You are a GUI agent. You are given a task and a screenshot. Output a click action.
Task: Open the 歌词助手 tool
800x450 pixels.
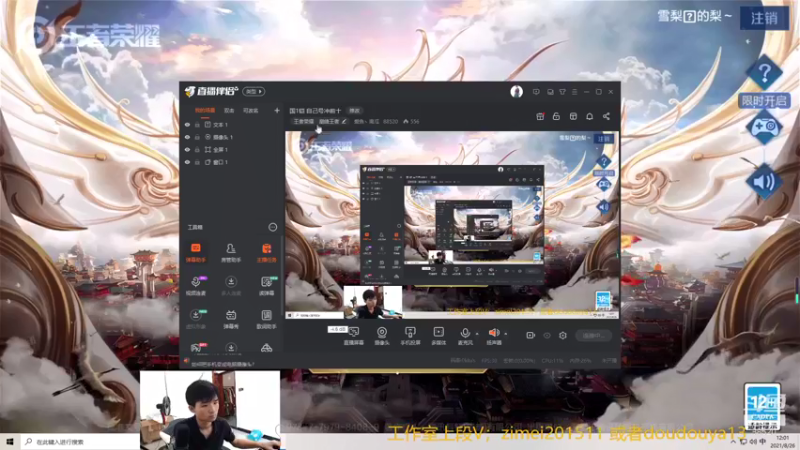tap(266, 319)
